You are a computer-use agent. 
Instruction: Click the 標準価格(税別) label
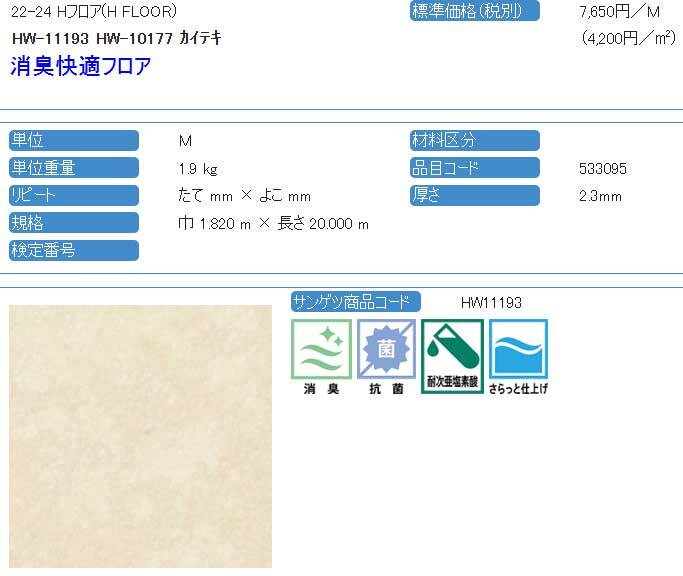pyautogui.click(x=474, y=11)
